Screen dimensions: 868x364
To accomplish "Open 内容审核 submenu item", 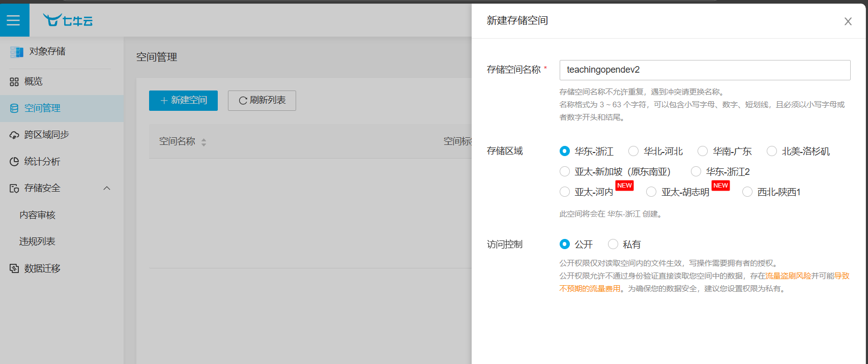I will click(x=38, y=215).
